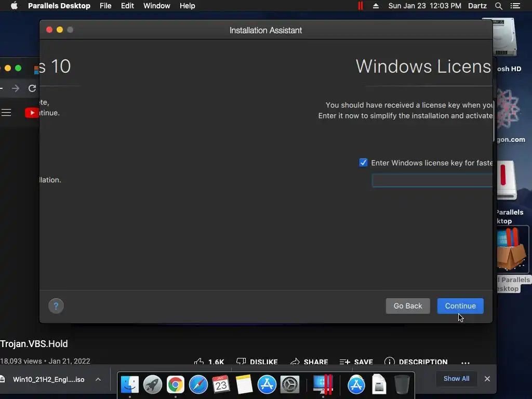
Task: Open Calendar from the Dock
Action: point(221,384)
